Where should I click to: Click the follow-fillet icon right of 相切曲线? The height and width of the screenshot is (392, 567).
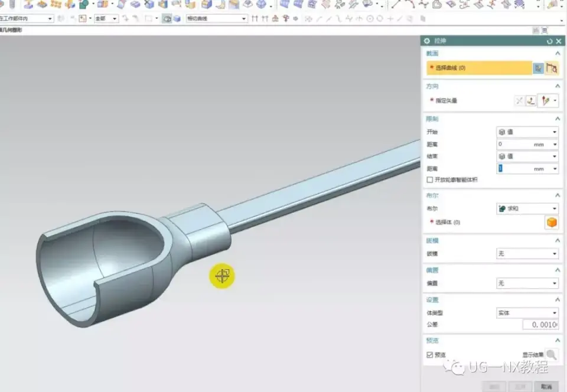coord(265,18)
